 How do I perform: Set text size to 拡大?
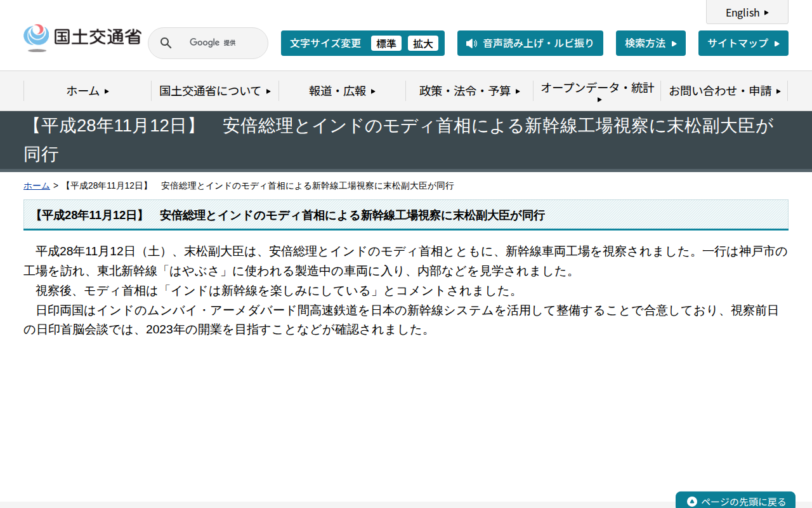coord(423,43)
